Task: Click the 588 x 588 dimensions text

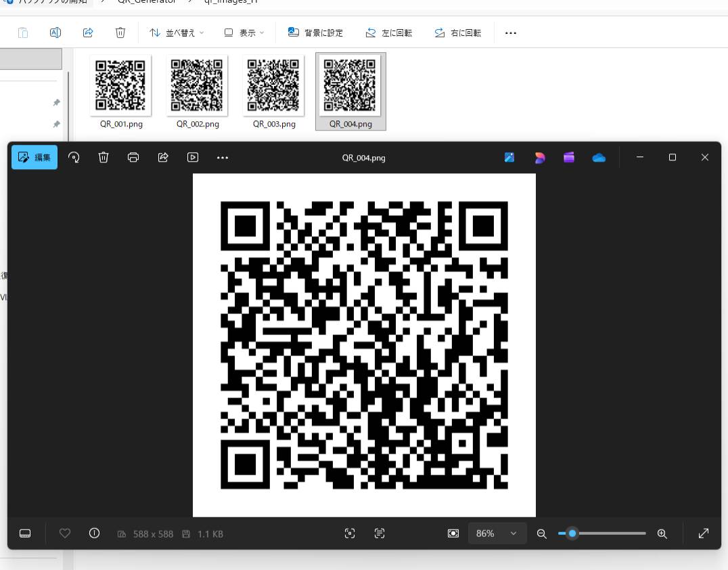Action: [x=153, y=533]
